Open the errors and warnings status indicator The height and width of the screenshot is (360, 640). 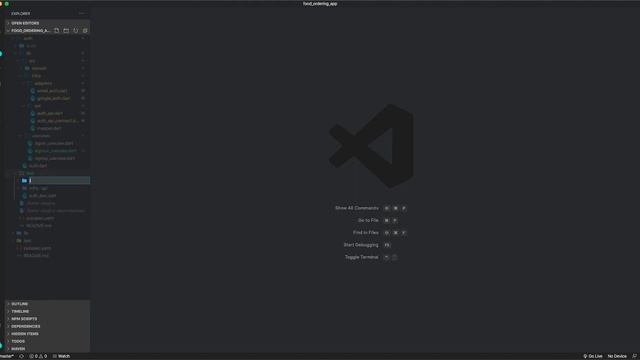click(x=38, y=356)
